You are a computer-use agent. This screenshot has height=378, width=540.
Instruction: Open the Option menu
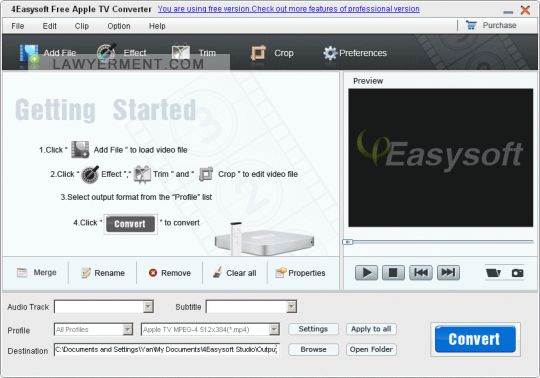[x=119, y=26]
